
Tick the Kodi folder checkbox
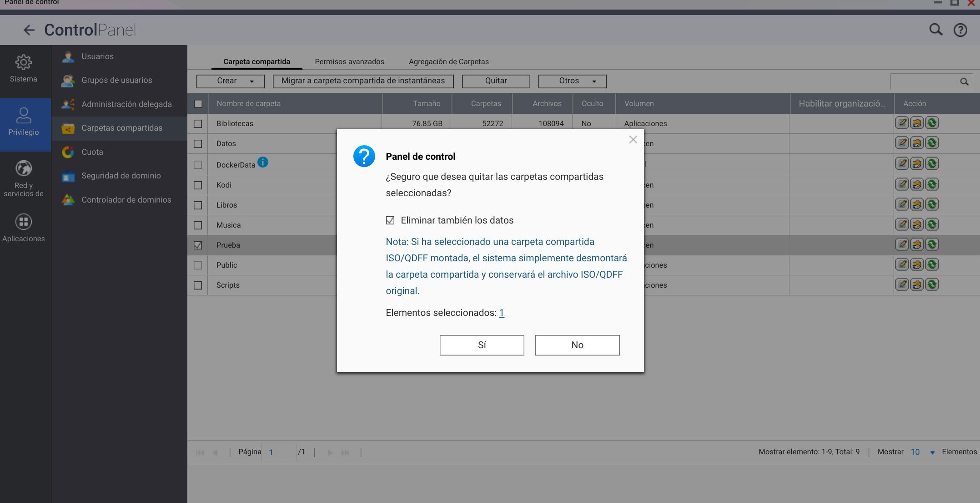pos(198,185)
